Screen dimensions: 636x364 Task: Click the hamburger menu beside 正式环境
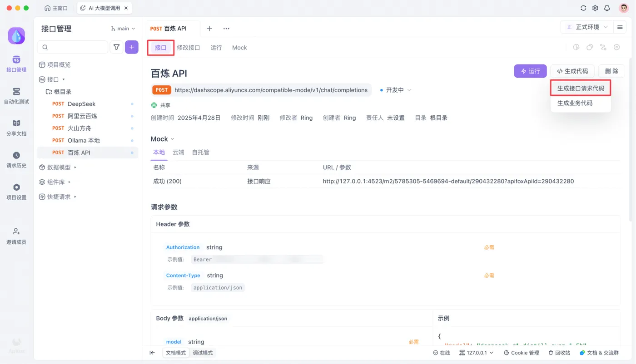(620, 27)
